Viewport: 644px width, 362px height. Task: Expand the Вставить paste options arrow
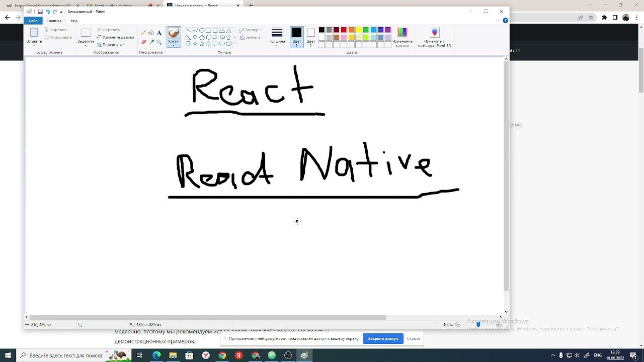[34, 44]
